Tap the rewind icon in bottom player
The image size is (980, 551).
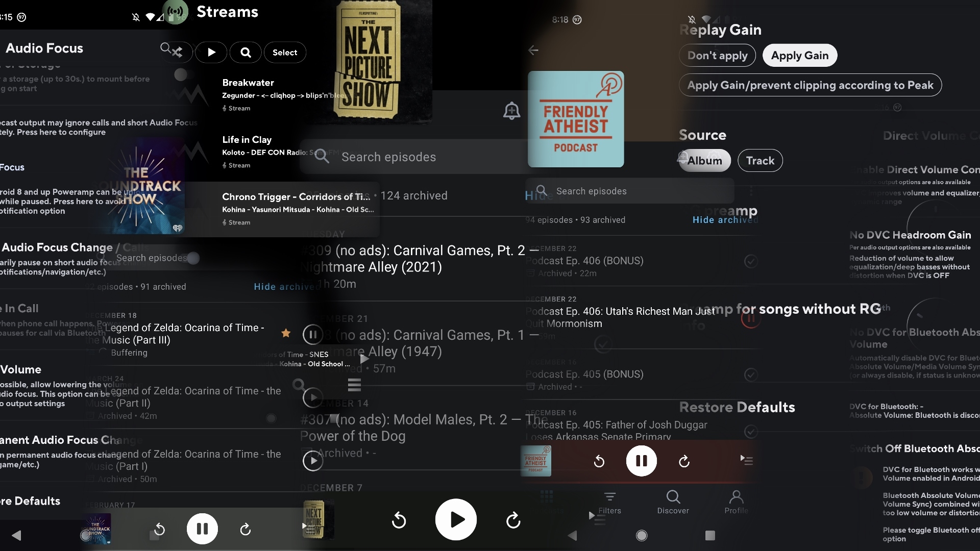click(160, 528)
